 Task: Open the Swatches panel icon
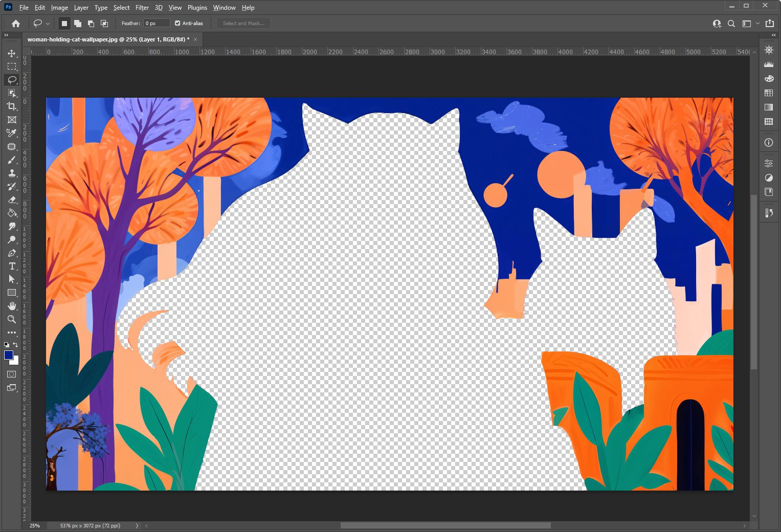[x=769, y=93]
